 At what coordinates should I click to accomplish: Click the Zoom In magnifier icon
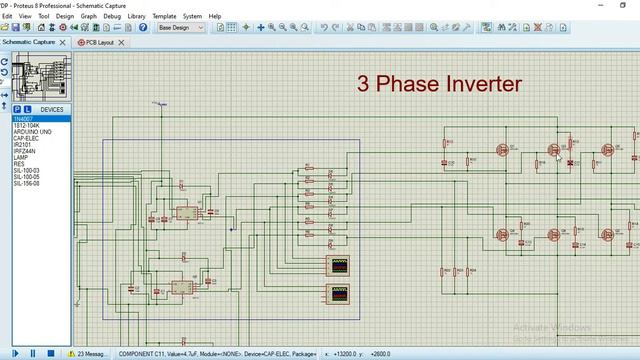272,27
